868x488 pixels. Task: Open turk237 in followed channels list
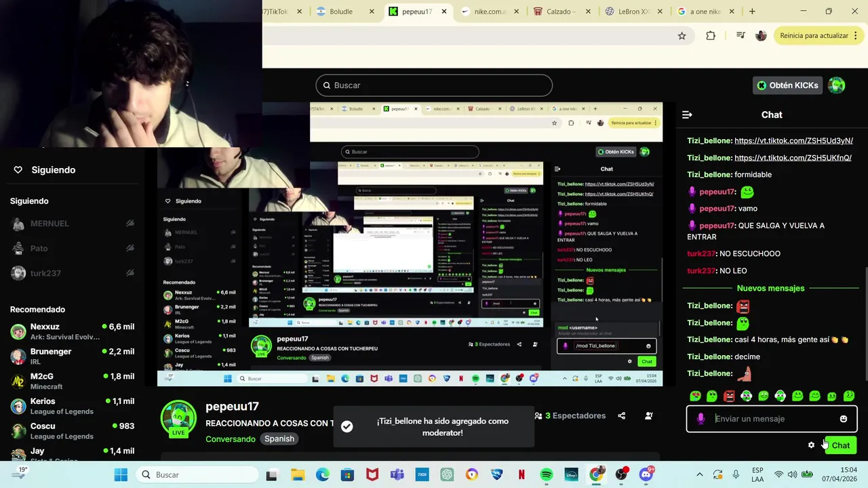coord(73,273)
